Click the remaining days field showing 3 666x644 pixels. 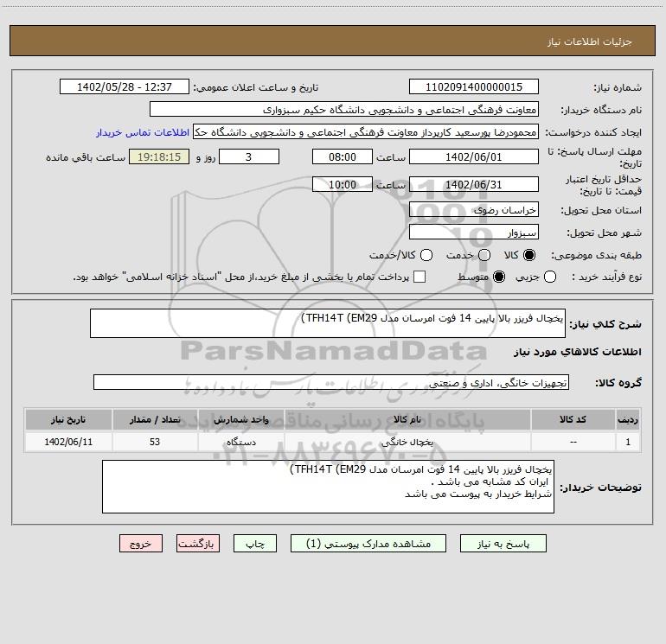pyautogui.click(x=249, y=156)
